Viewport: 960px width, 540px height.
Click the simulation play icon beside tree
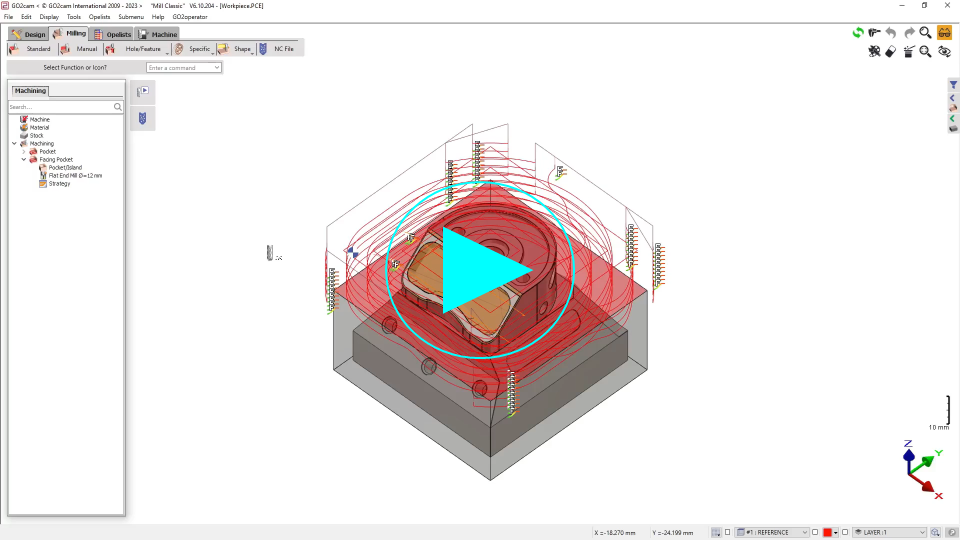click(x=142, y=92)
